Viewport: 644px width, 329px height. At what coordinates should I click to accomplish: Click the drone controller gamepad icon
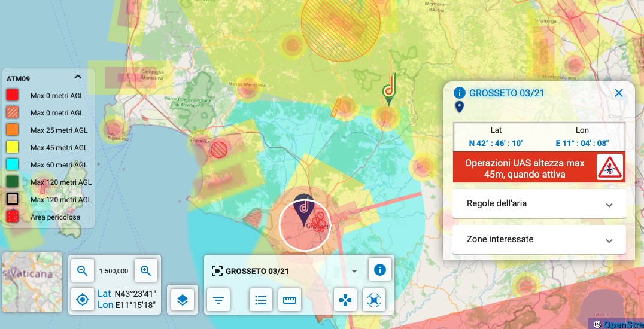345,300
